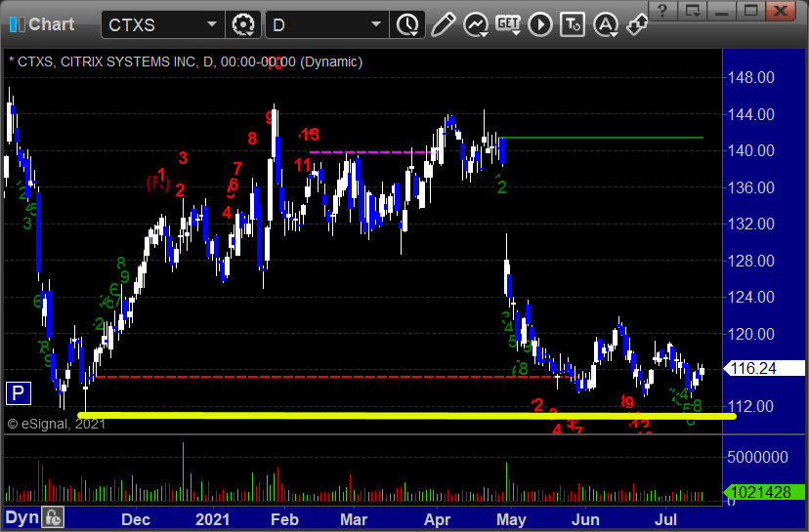
Task: Click the Feb date axis label
Action: pyautogui.click(x=284, y=519)
